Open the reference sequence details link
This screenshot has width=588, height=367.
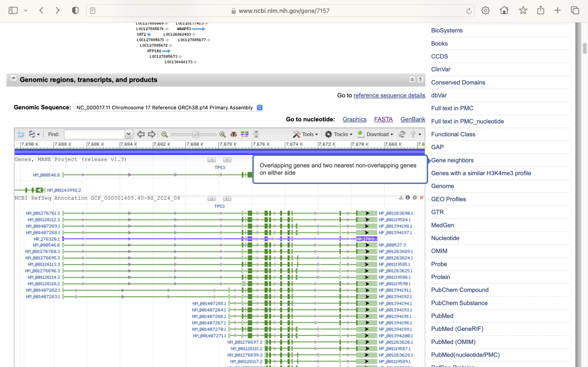pyautogui.click(x=389, y=95)
